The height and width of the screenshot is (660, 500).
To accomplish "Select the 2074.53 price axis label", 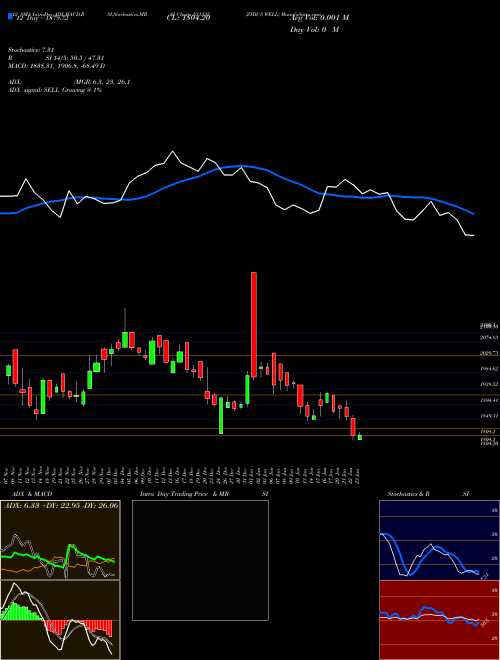I will tap(489, 337).
